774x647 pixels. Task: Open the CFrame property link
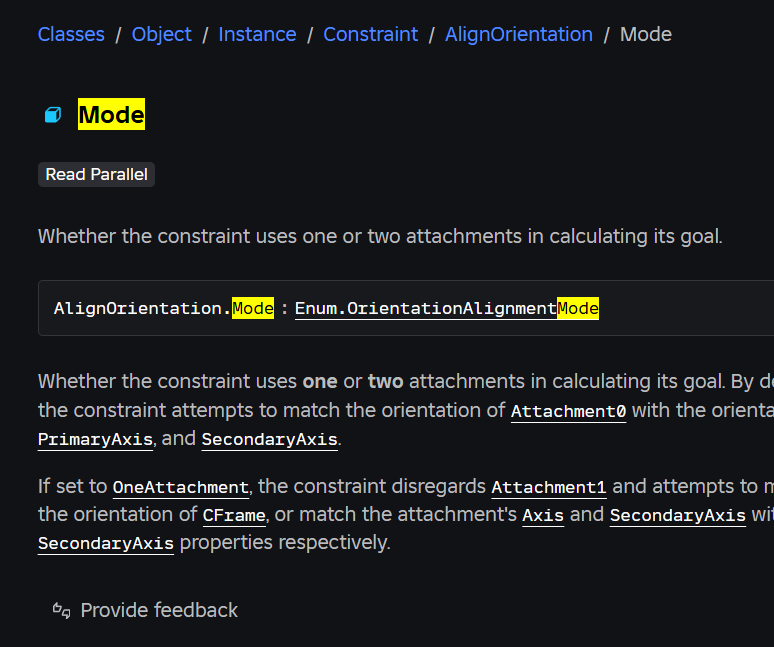pos(234,516)
